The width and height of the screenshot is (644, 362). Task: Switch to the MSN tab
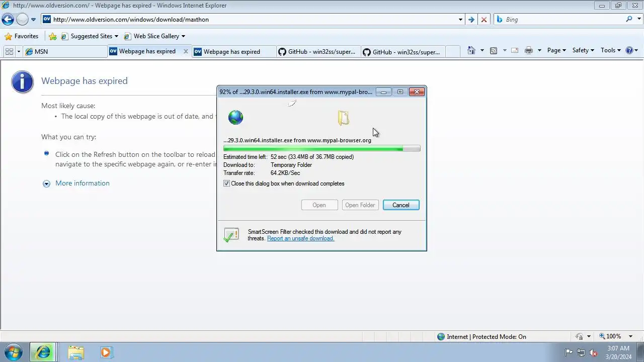click(x=65, y=51)
